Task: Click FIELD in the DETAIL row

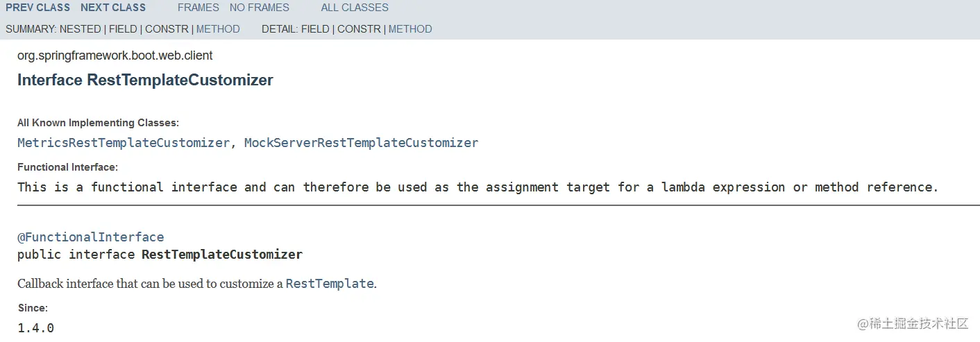Action: click(315, 29)
